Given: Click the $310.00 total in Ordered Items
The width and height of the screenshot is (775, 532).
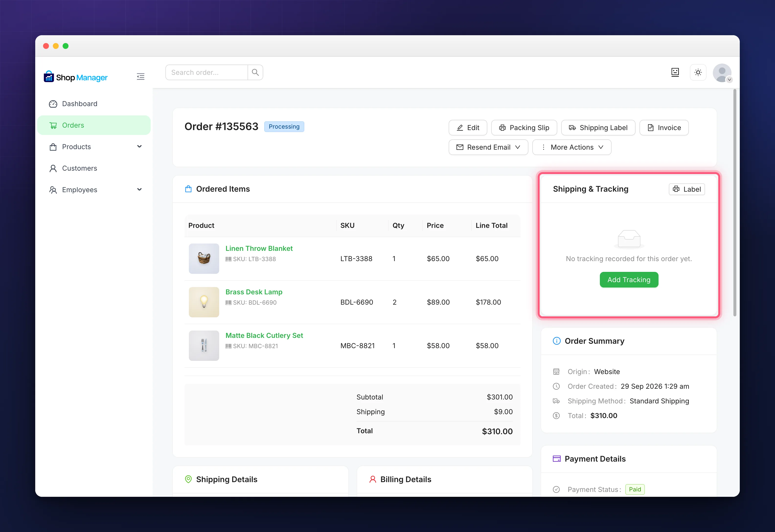Looking at the screenshot, I should pos(497,431).
